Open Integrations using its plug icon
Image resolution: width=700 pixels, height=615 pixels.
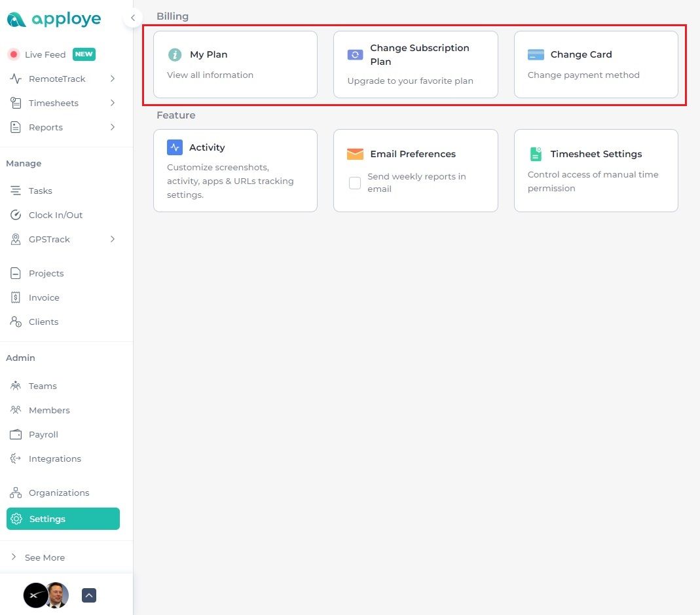click(x=14, y=458)
